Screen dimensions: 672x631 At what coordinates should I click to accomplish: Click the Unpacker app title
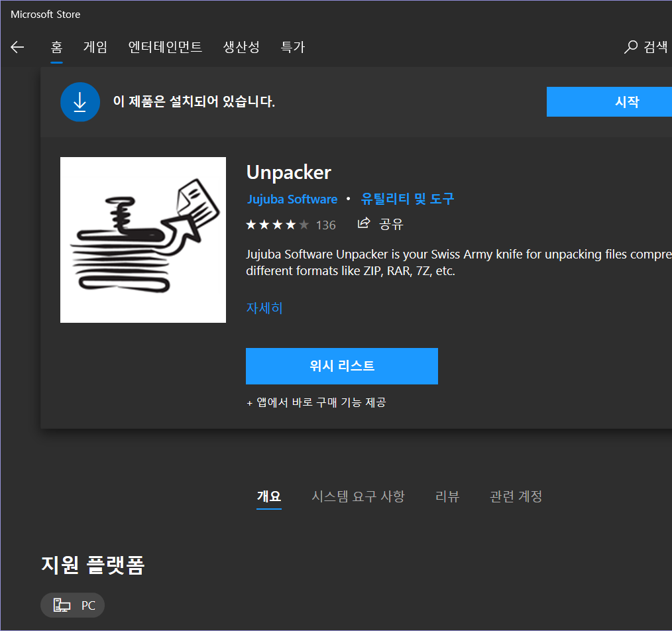click(289, 173)
